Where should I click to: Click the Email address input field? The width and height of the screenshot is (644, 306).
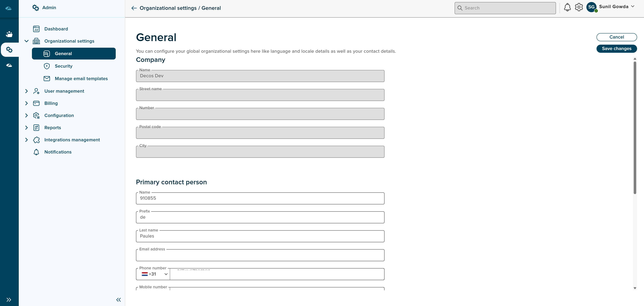tap(260, 256)
